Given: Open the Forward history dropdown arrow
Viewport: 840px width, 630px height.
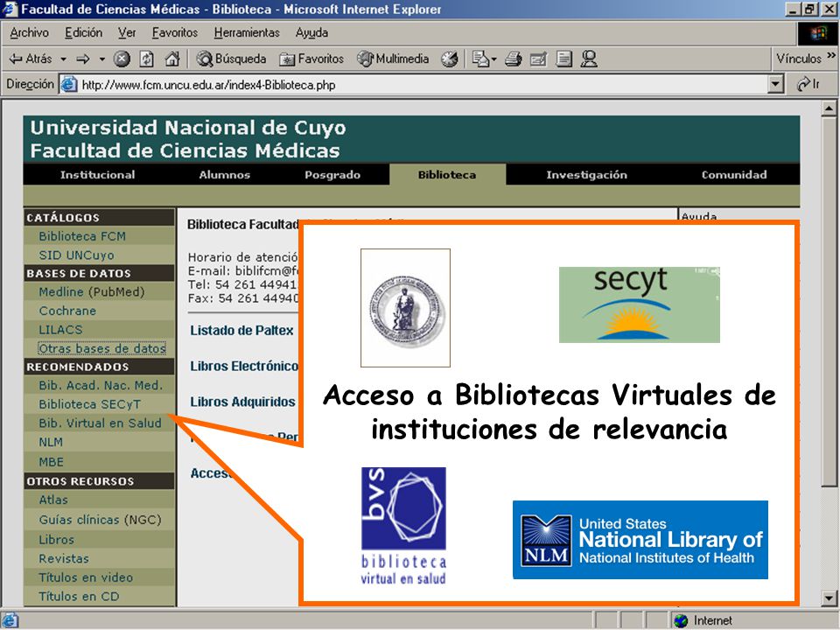Looking at the screenshot, I should coord(101,59).
